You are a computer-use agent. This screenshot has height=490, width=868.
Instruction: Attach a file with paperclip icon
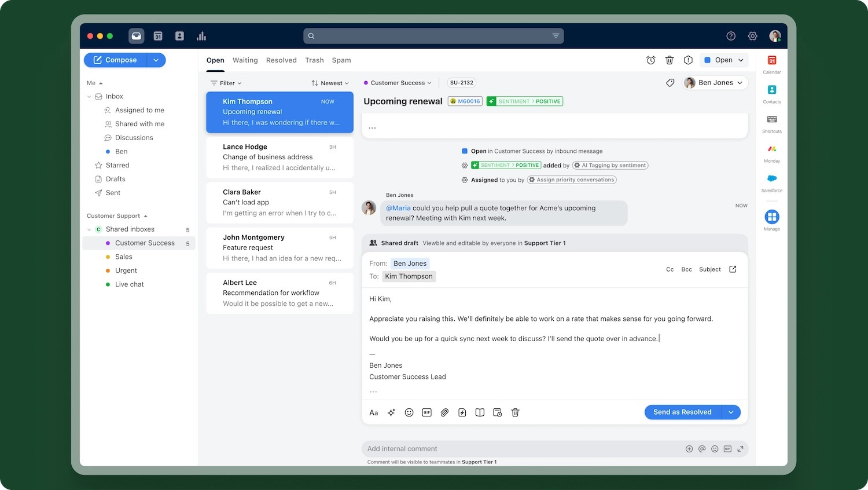pyautogui.click(x=444, y=412)
